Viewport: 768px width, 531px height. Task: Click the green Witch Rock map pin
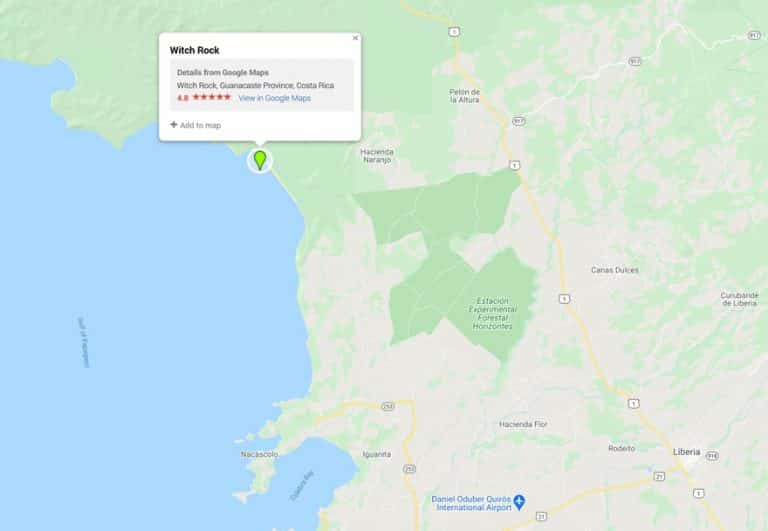point(260,160)
